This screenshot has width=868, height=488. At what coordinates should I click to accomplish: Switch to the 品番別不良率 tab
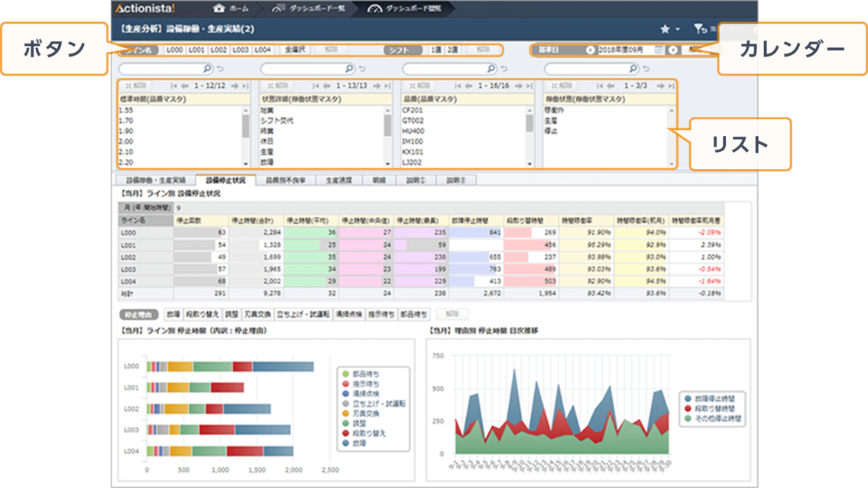click(285, 180)
